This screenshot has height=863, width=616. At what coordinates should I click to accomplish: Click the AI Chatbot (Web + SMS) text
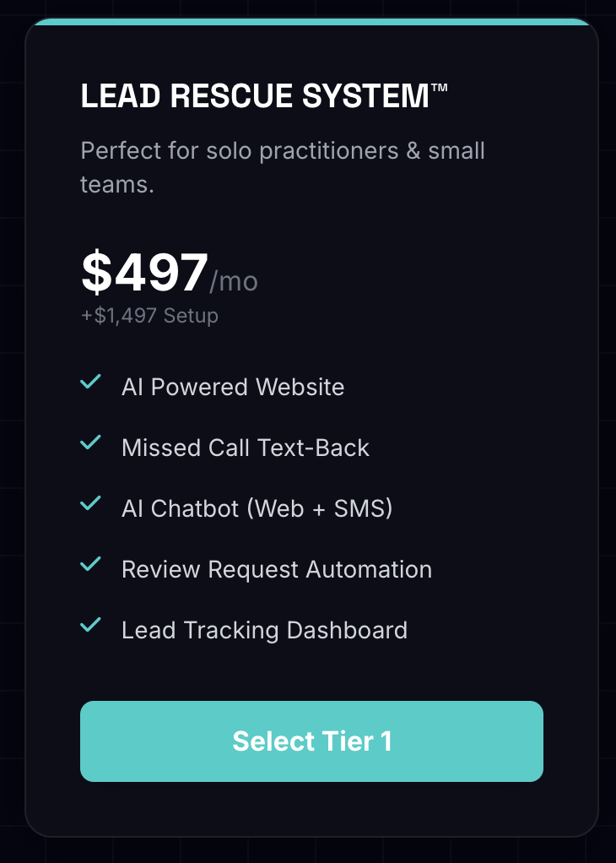tap(257, 508)
